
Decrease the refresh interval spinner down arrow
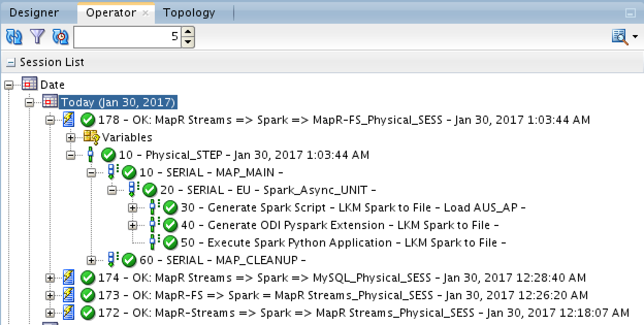tap(188, 42)
